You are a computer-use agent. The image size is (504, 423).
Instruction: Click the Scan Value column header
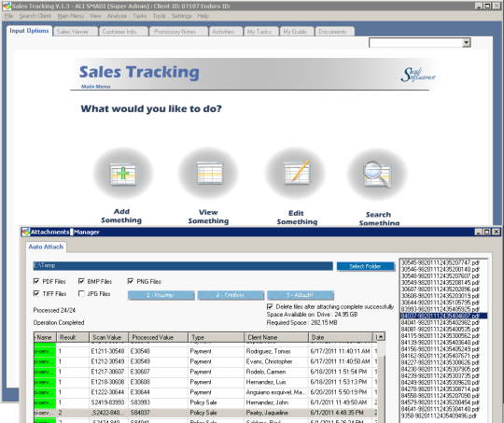click(108, 337)
